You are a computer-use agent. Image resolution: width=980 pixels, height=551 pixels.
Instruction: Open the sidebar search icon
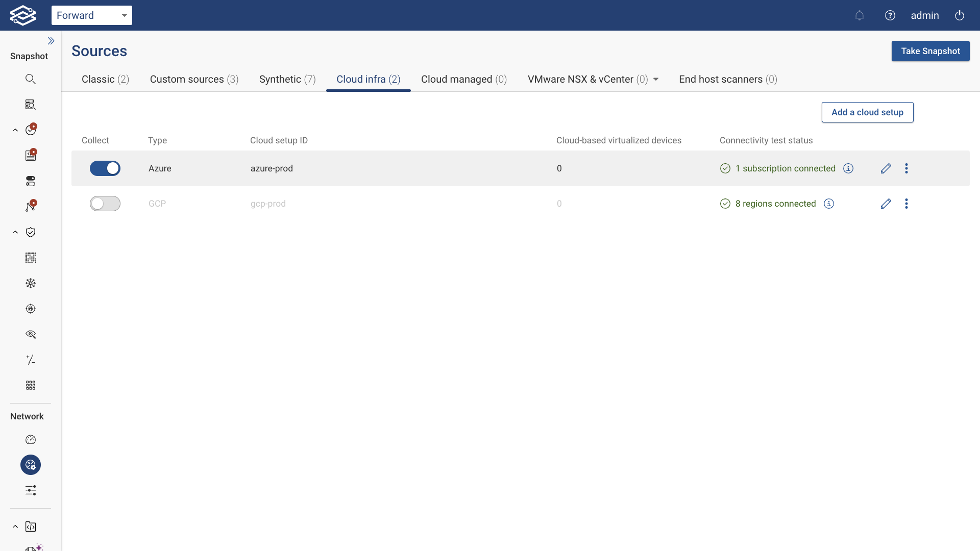(x=31, y=79)
